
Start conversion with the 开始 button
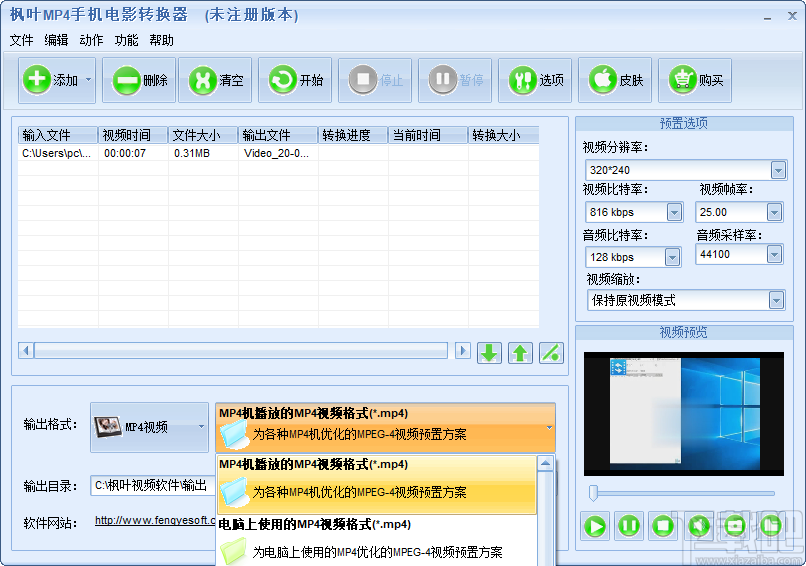point(295,80)
